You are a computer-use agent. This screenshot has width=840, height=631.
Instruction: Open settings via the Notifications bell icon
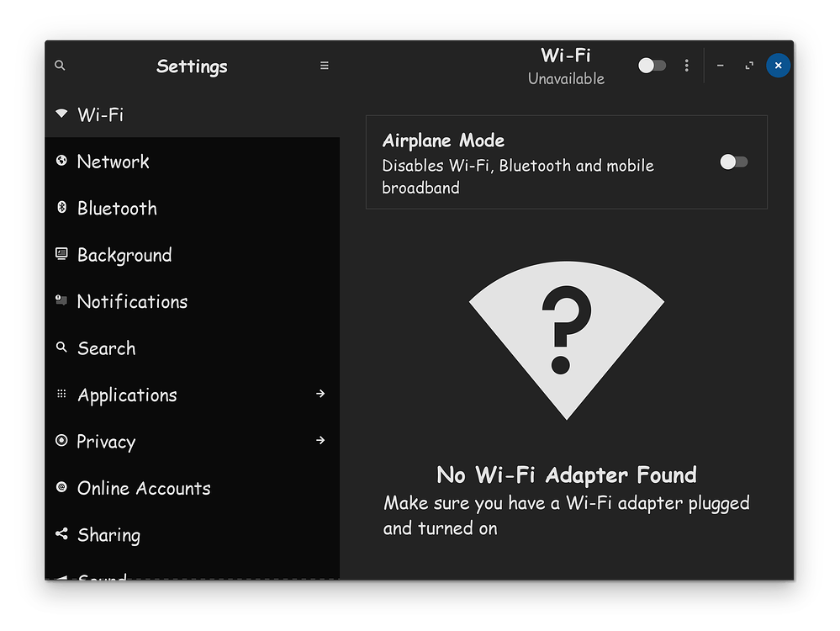pos(61,300)
